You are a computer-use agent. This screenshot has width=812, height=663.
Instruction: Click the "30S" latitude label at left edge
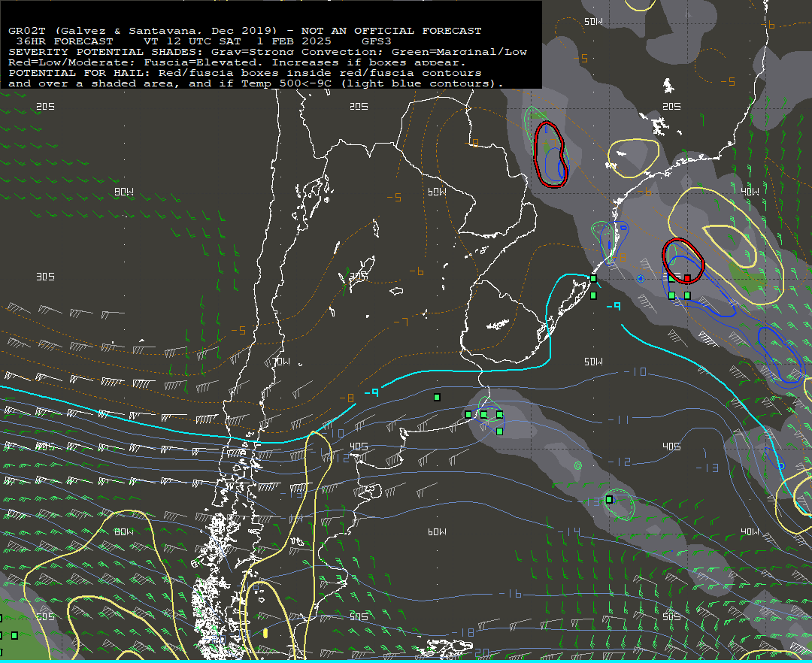click(46, 277)
